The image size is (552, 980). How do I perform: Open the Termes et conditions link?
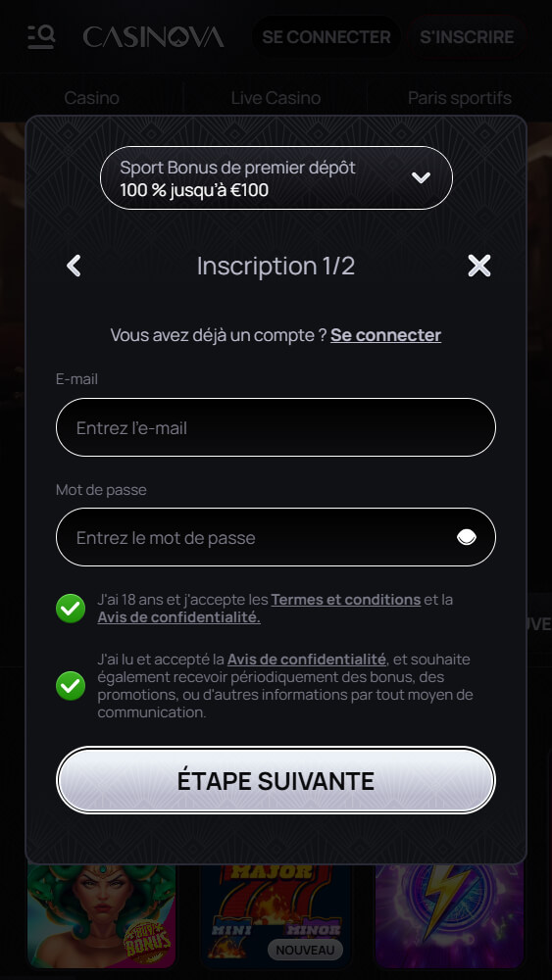click(346, 600)
